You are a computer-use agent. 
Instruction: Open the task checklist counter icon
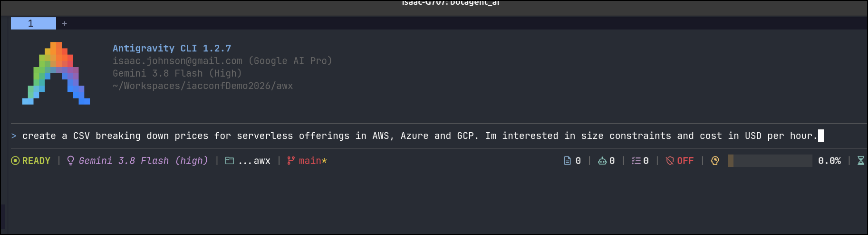tap(636, 161)
